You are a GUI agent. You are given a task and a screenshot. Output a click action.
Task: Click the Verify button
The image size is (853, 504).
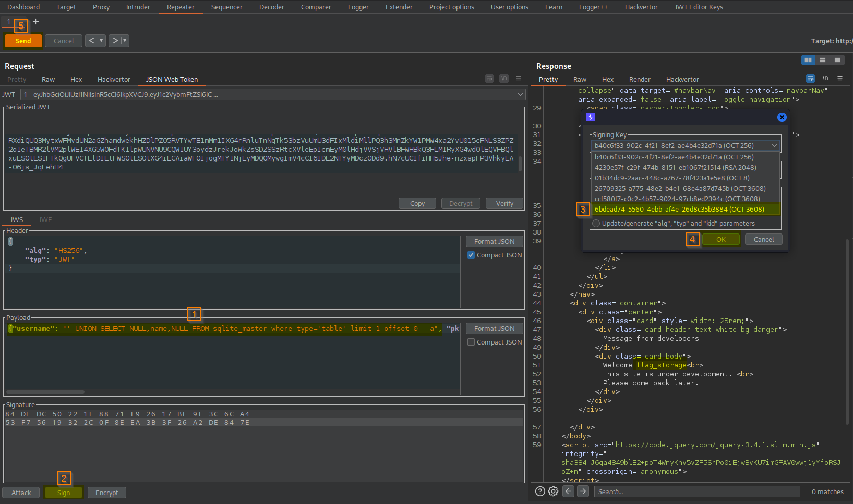coord(504,203)
